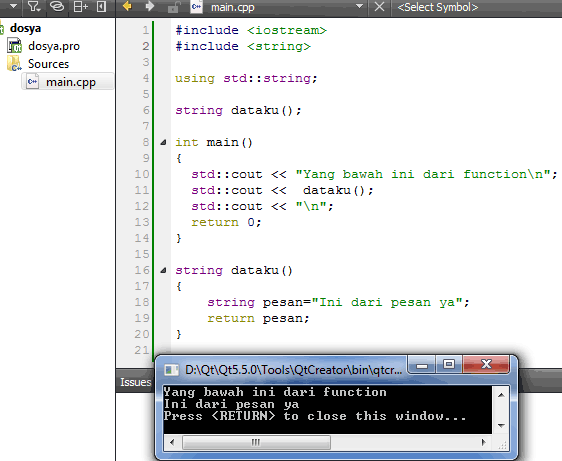Viewport: 562px width, 461px height.
Task: Click the main.cpp file icon in toolbar
Action: coord(196,7)
